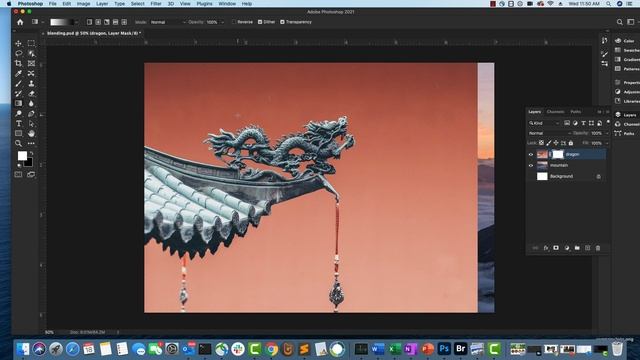The width and height of the screenshot is (640, 360).
Task: Toggle the layer filter on/off switch
Action: point(608,122)
